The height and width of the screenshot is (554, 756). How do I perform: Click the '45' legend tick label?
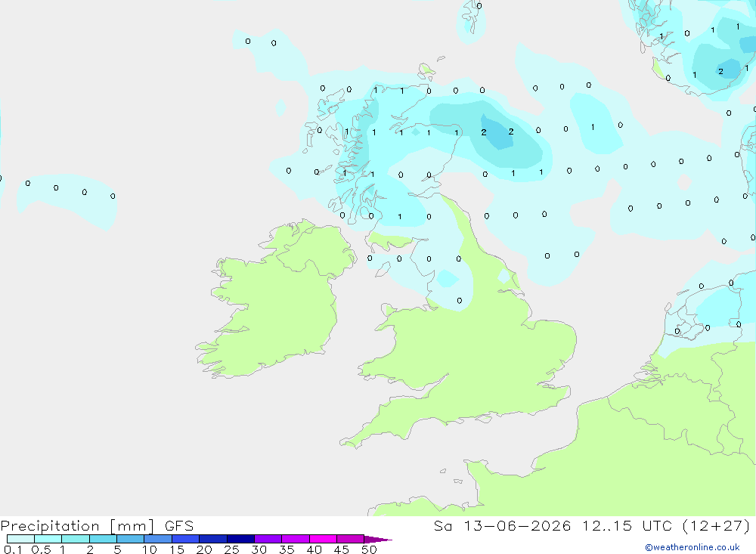tap(342, 549)
